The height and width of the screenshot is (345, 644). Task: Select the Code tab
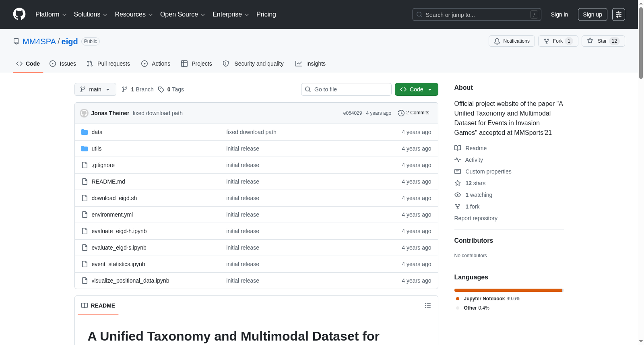tap(28, 64)
